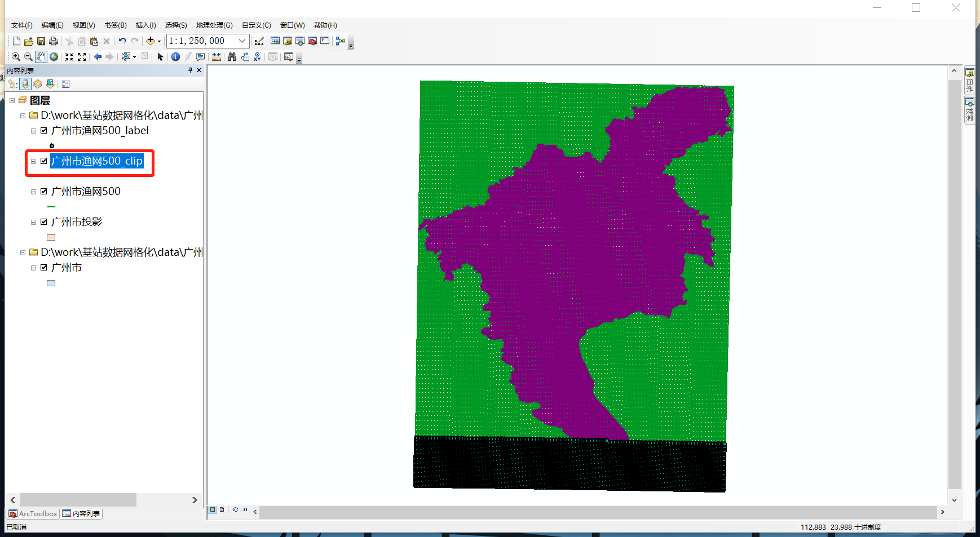Screen dimensions: 980x537
Task: Zoom to Full Extent globe
Action: pyautogui.click(x=54, y=57)
